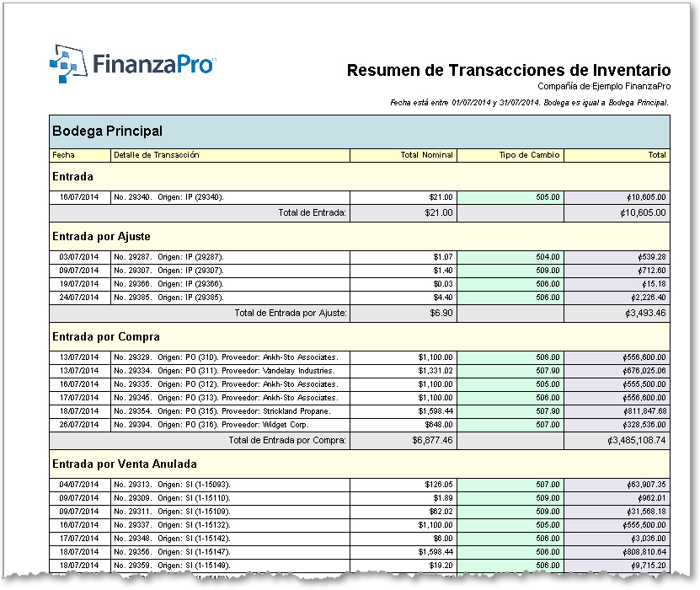Click the $6.90 adjustment subtotal
This screenshot has height=590, width=700.
(x=441, y=313)
